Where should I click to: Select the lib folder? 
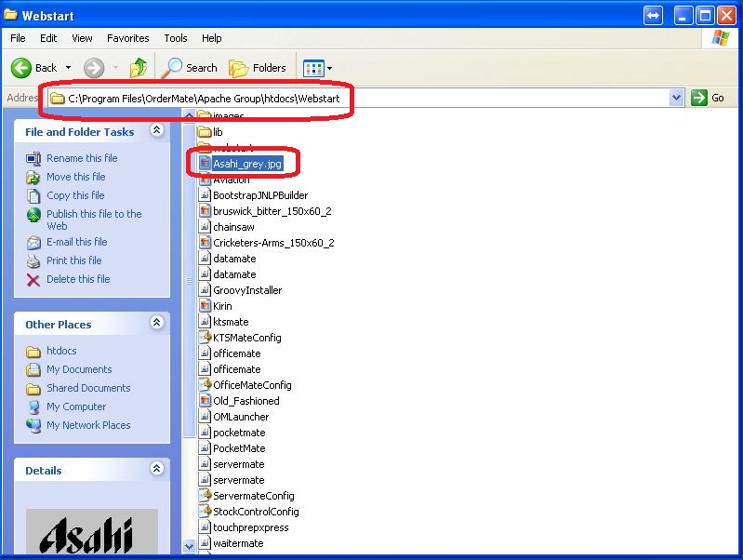pyautogui.click(x=210, y=132)
